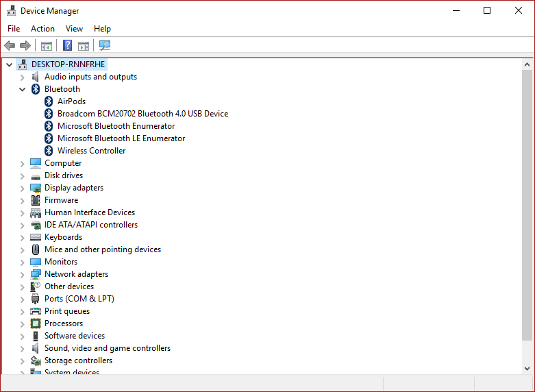Click the Display adapters icon

click(36, 188)
